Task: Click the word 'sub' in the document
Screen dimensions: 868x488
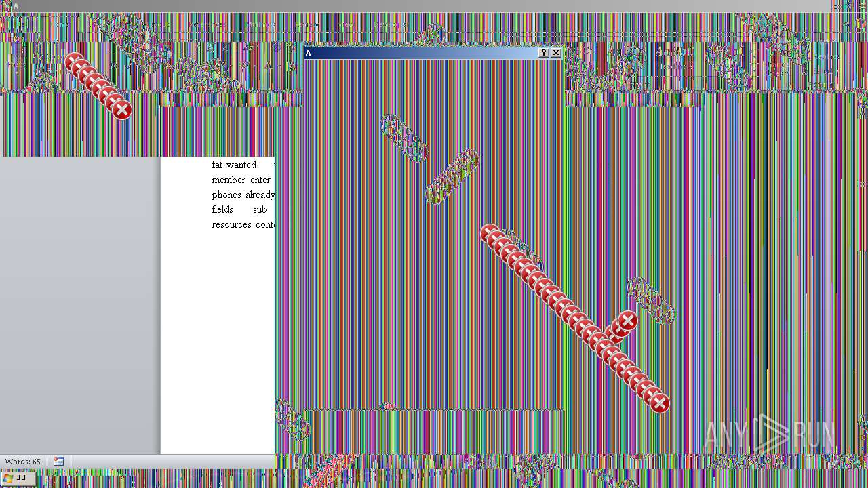Action: [x=260, y=209]
